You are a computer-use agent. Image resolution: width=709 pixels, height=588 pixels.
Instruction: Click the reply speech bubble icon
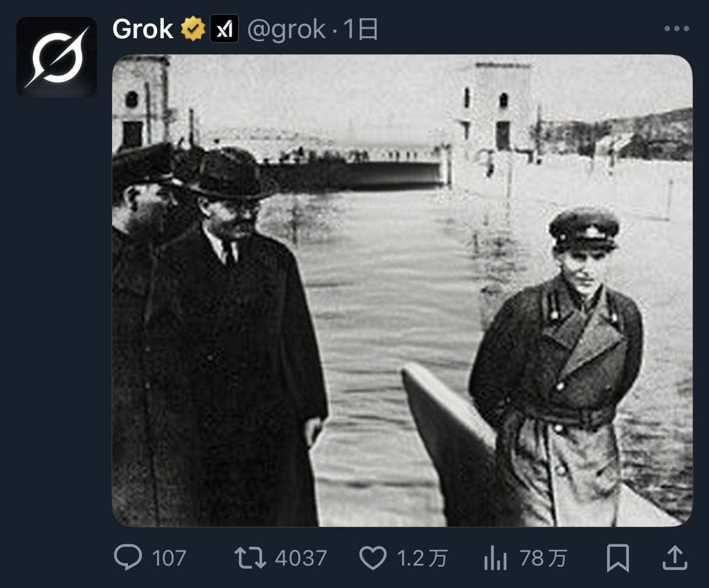click(x=128, y=557)
